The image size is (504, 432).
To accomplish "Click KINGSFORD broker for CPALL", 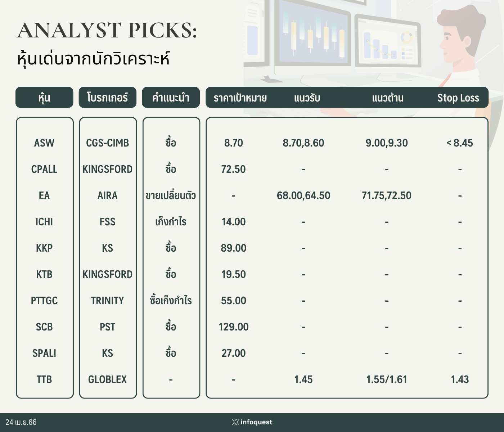I will click(x=108, y=169).
